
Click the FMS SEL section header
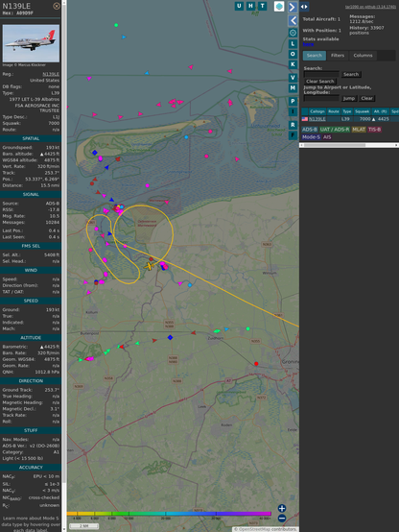[31, 246]
